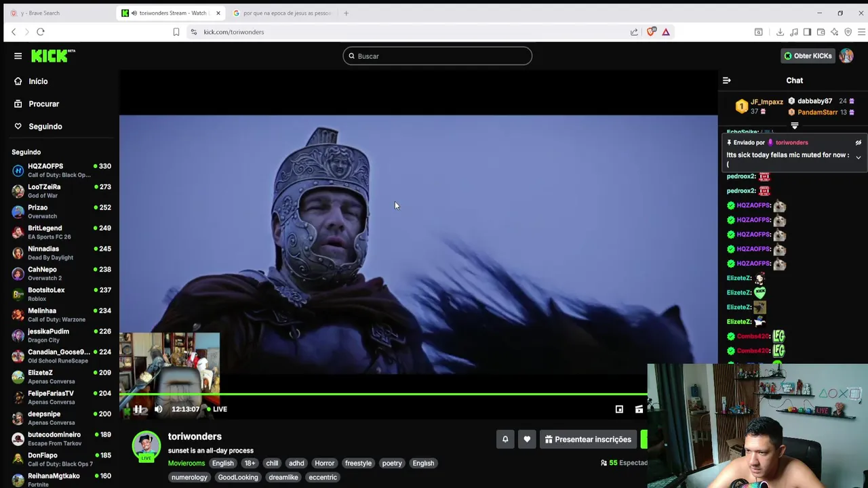Go back in browser history

[14, 32]
